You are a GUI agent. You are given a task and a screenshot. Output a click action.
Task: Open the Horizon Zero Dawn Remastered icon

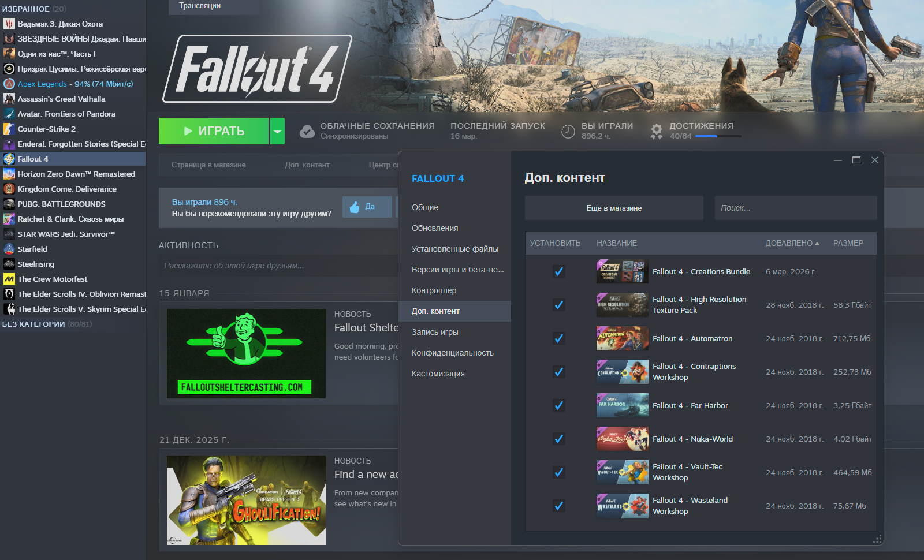[9, 174]
